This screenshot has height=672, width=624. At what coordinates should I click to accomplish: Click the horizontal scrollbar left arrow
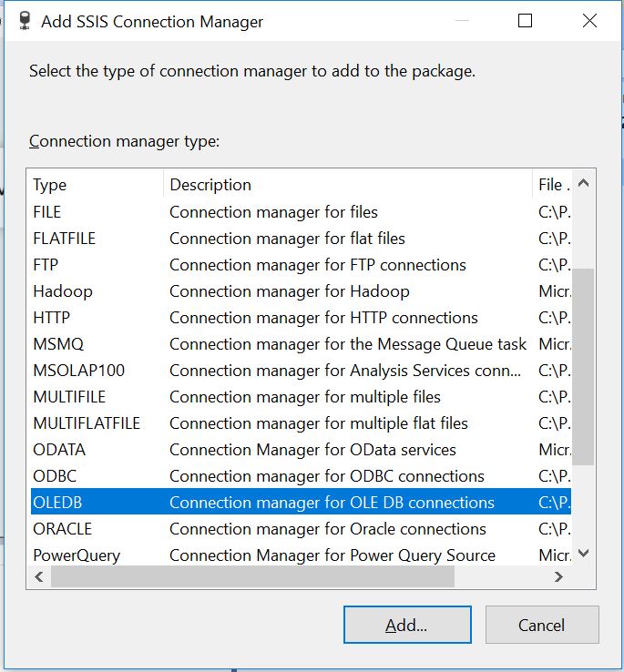pyautogui.click(x=39, y=577)
